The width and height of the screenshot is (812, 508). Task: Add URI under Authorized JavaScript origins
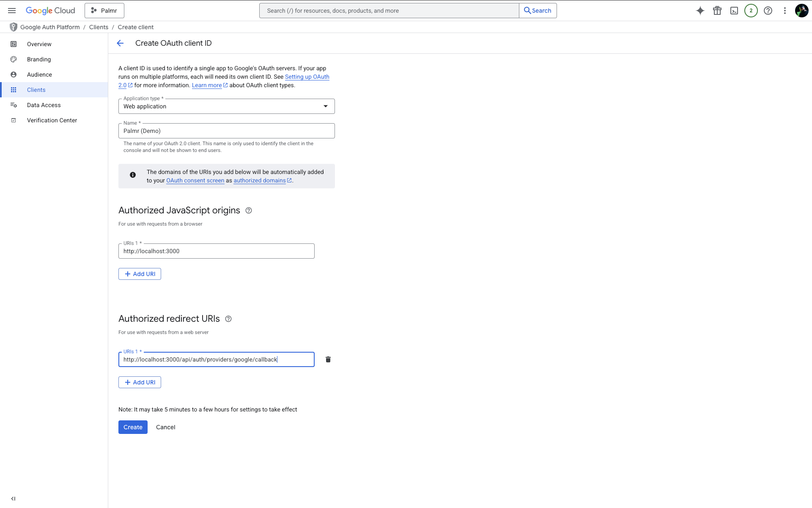(140, 274)
